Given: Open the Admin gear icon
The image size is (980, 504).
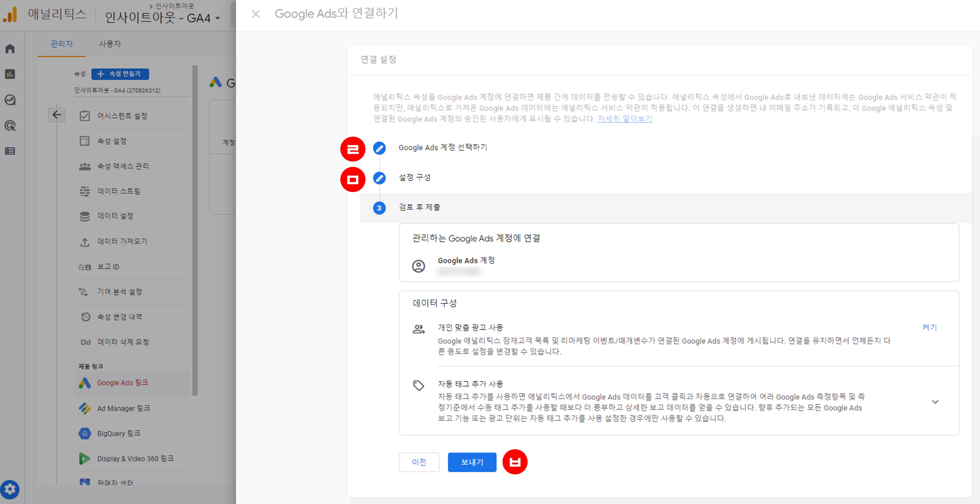Looking at the screenshot, I should click(x=10, y=490).
